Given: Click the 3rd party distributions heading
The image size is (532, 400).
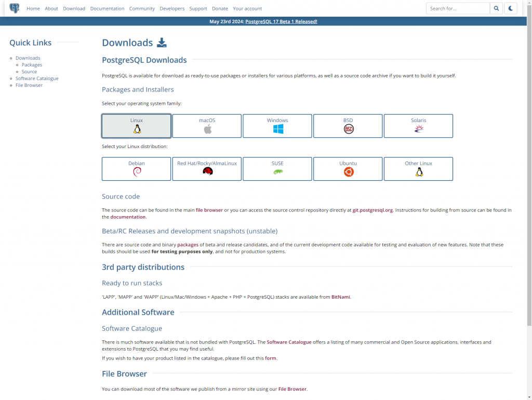Looking at the screenshot, I should pos(143,267).
